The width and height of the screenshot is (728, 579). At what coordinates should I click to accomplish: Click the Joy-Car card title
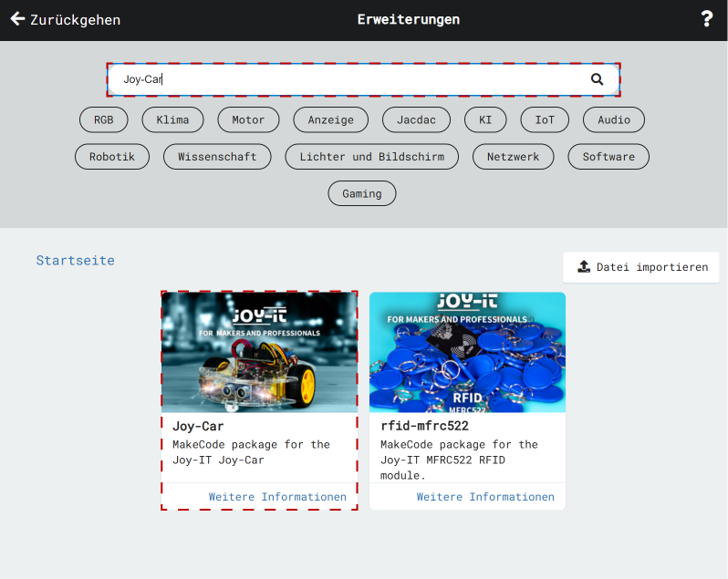[198, 426]
